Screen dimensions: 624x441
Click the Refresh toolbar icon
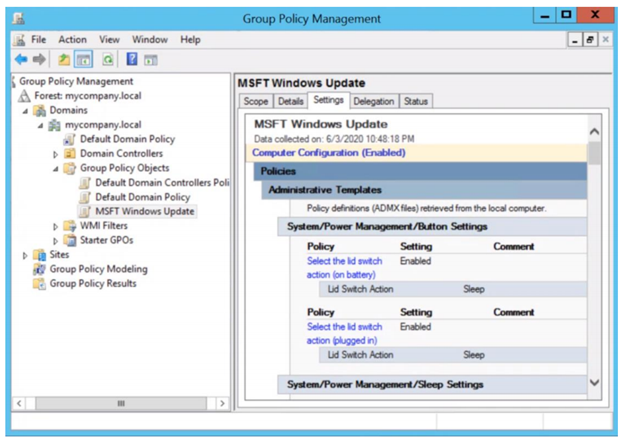[x=107, y=60]
